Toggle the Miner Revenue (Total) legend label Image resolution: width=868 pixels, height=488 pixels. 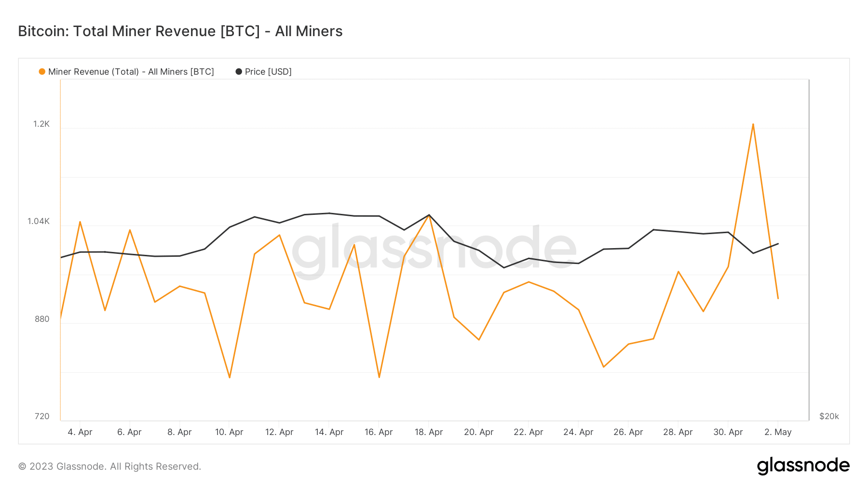pos(131,72)
